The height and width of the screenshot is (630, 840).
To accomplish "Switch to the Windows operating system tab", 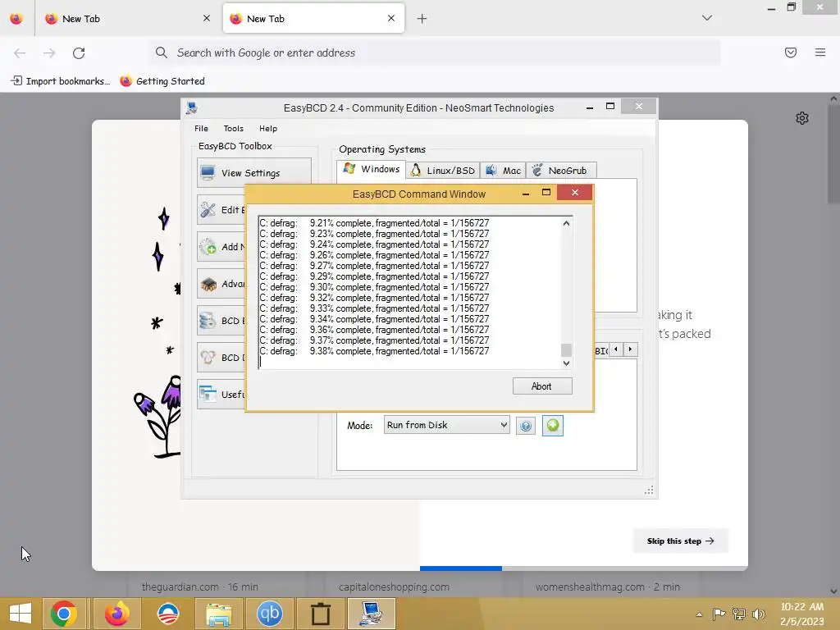I will 372,169.
